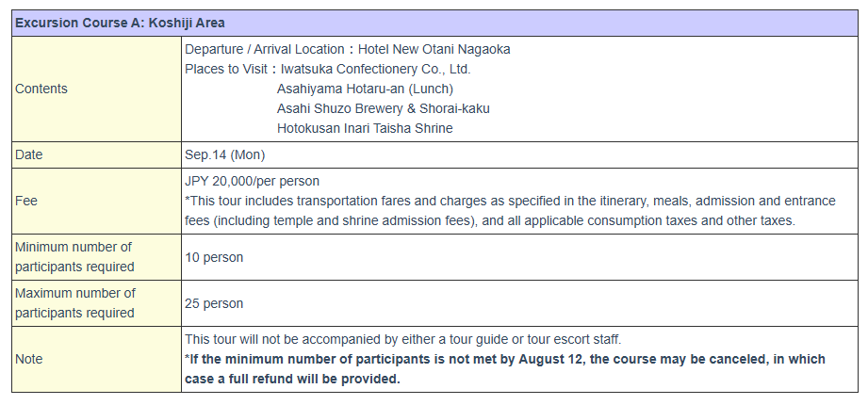
Task: Click Asahi Shuzo Brewery & Shorai-kaku entry
Action: (x=383, y=108)
